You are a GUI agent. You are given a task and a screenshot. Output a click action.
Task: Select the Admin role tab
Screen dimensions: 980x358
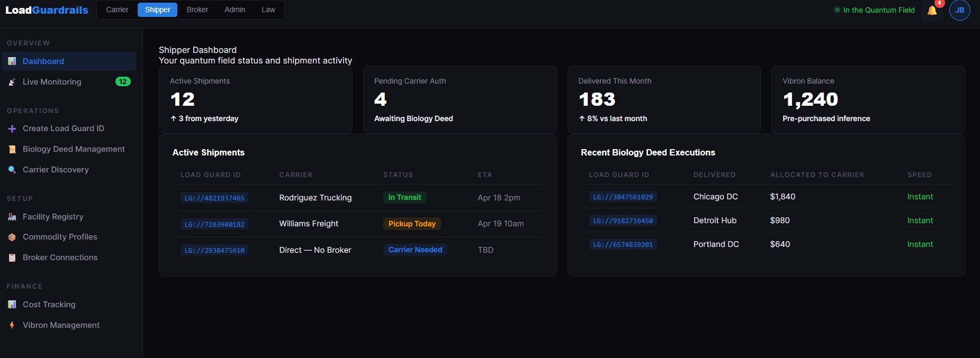click(235, 10)
